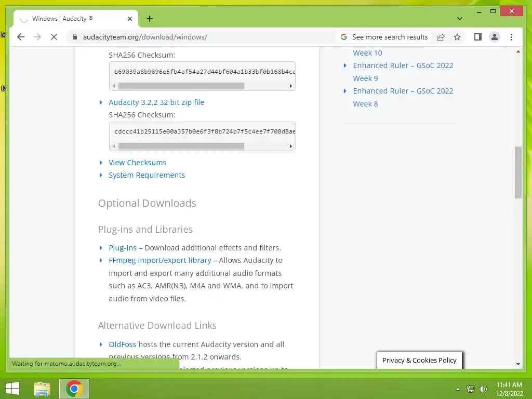Click the page scrollbar up arrow

518,51
